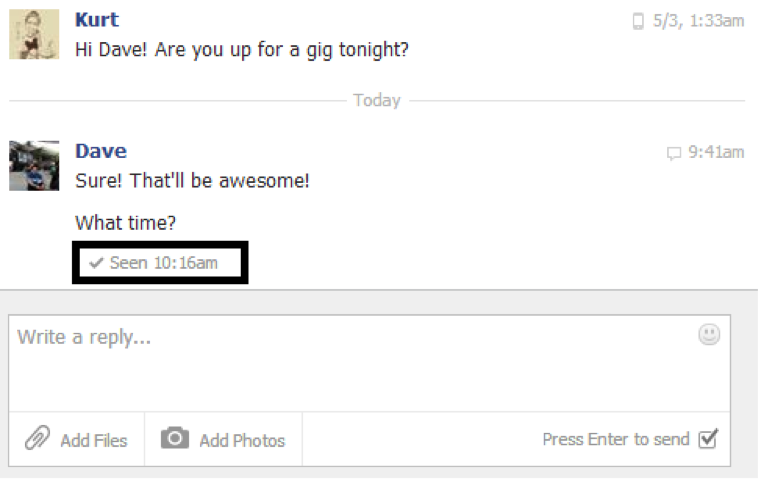
Task: Click the message 'What time?'
Action: coord(125,223)
